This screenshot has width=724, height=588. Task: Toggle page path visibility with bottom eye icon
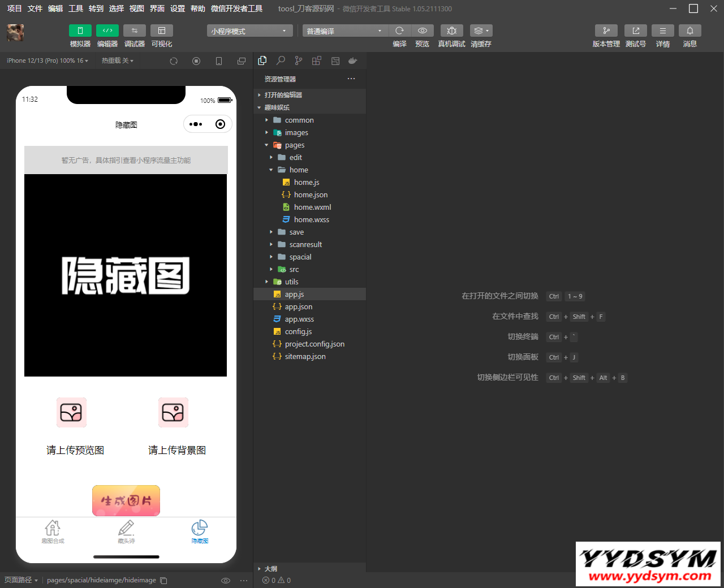click(226, 580)
